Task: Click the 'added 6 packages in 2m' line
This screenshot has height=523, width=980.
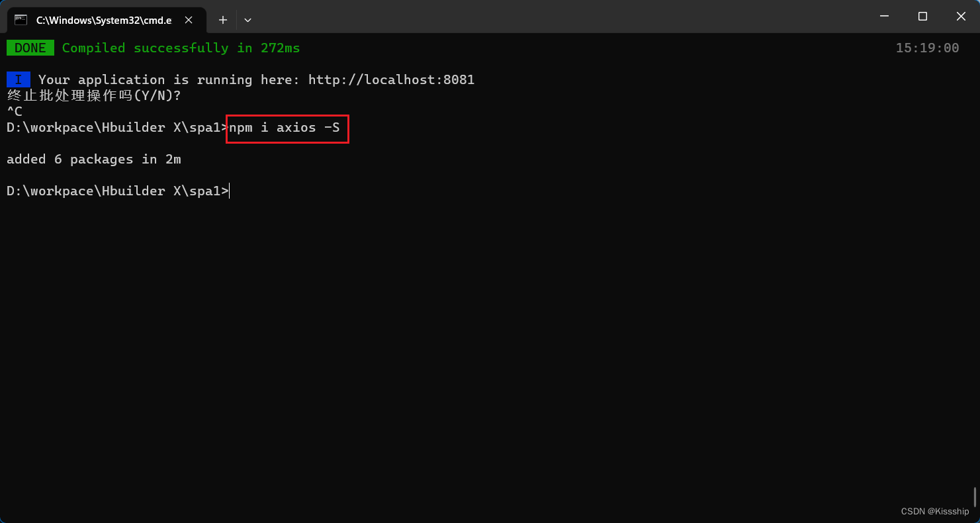Action: [x=93, y=159]
